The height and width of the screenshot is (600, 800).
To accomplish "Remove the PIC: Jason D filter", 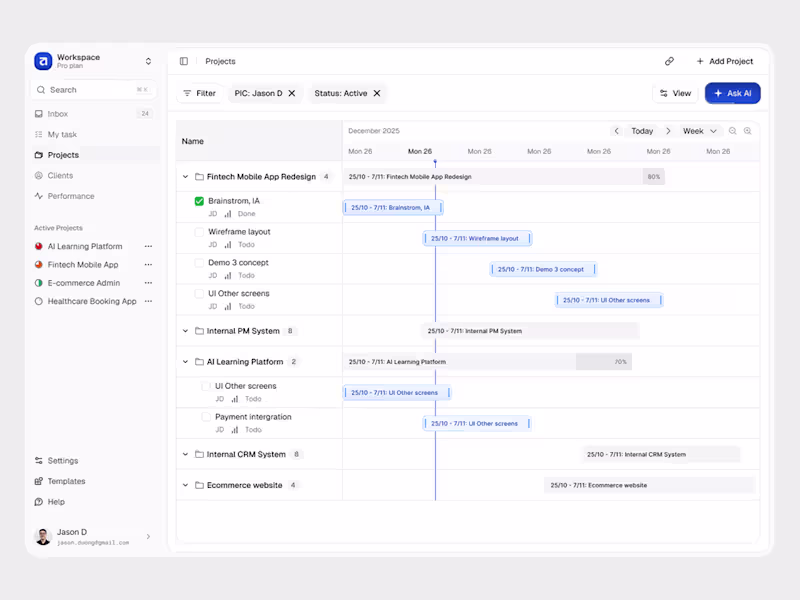I will coord(292,93).
